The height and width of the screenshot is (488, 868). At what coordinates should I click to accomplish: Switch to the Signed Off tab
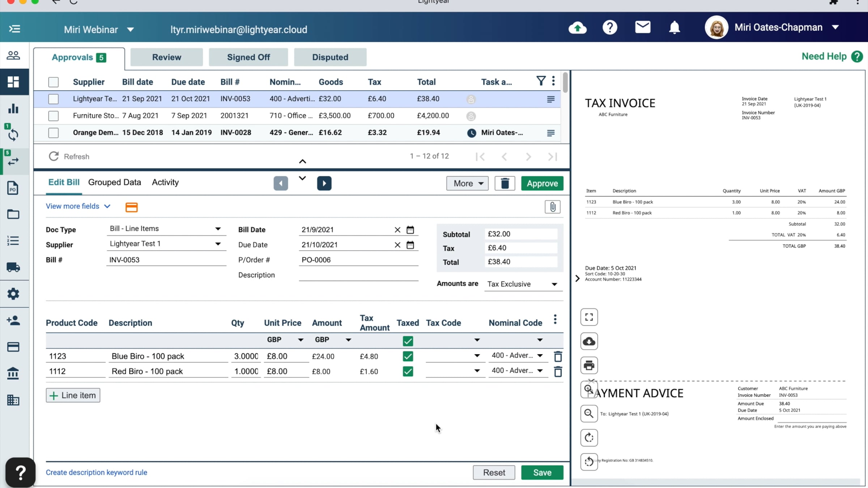click(248, 57)
